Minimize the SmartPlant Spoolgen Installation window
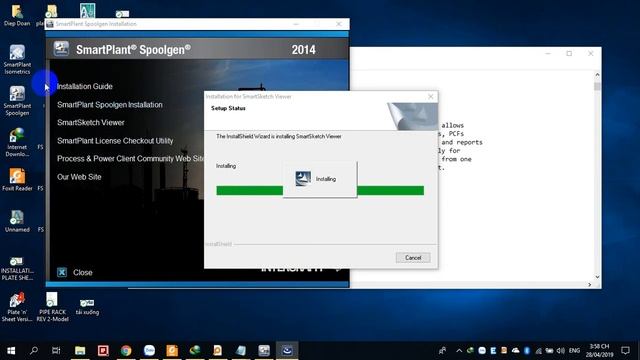 click(x=296, y=24)
